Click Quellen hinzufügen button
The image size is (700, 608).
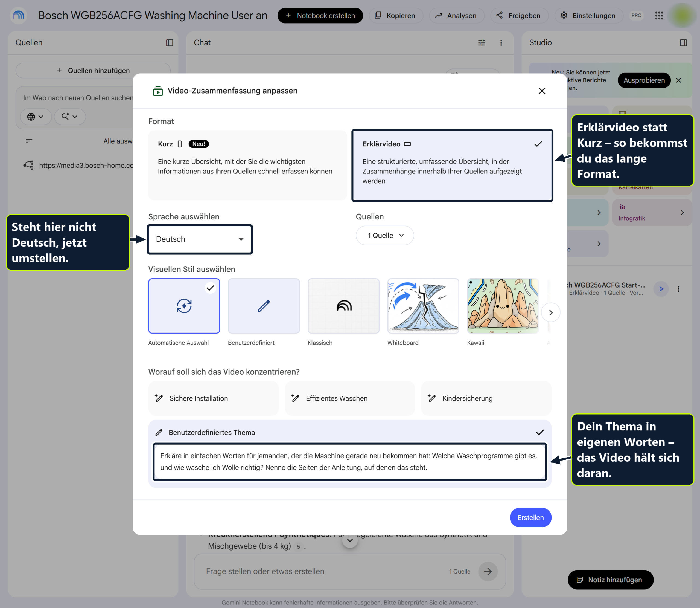point(93,71)
